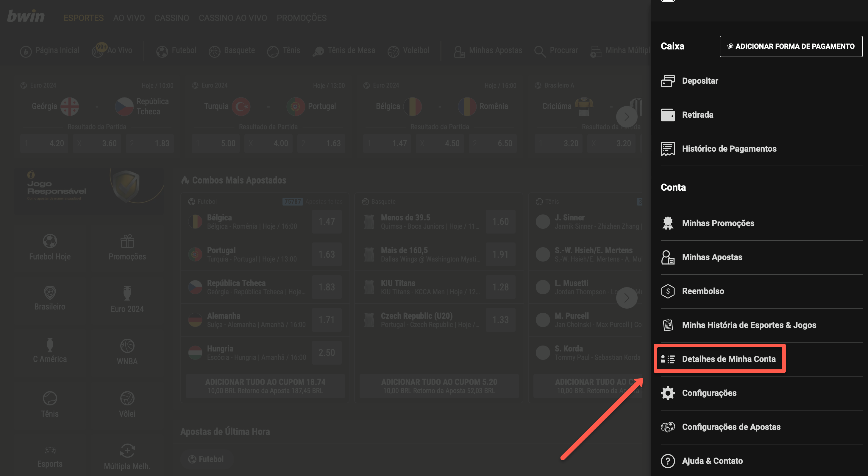Click the Retirada wallet icon
This screenshot has height=476, width=868.
click(x=667, y=115)
